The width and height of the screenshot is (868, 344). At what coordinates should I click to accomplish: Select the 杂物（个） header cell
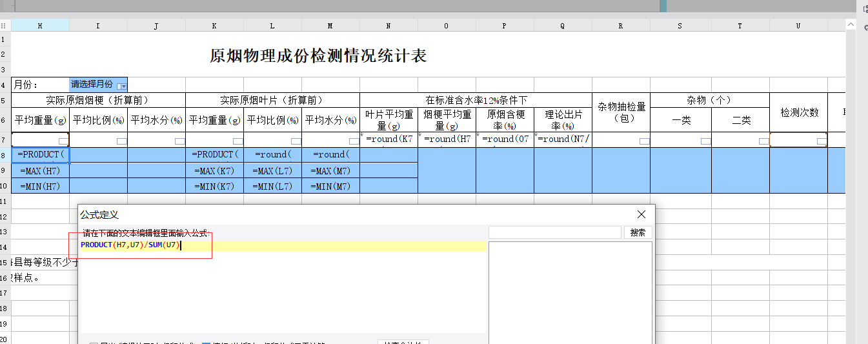(x=710, y=100)
